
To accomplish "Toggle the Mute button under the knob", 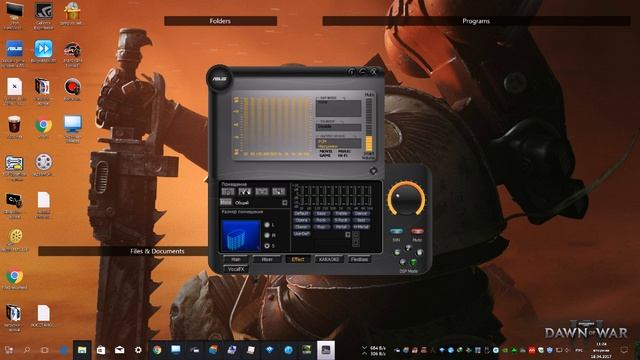I will click(417, 231).
